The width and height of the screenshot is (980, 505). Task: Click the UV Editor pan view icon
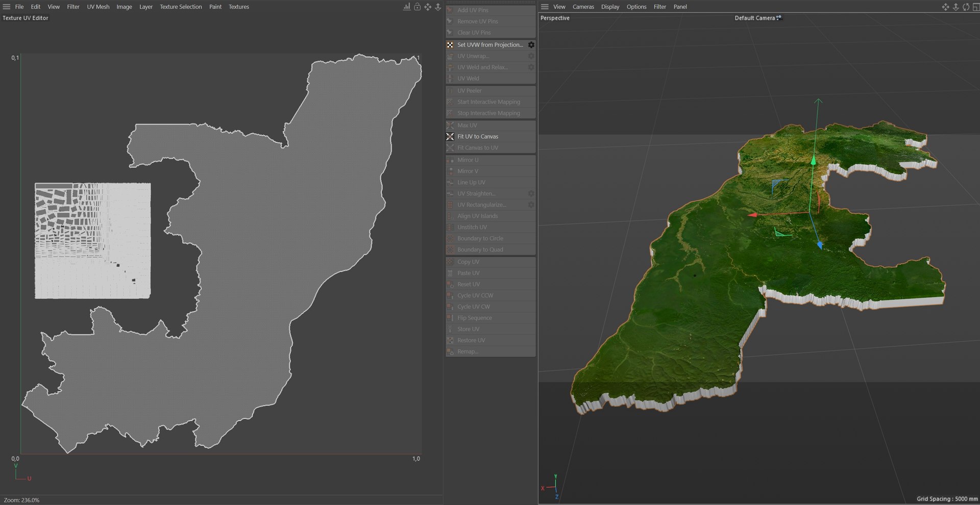(428, 7)
